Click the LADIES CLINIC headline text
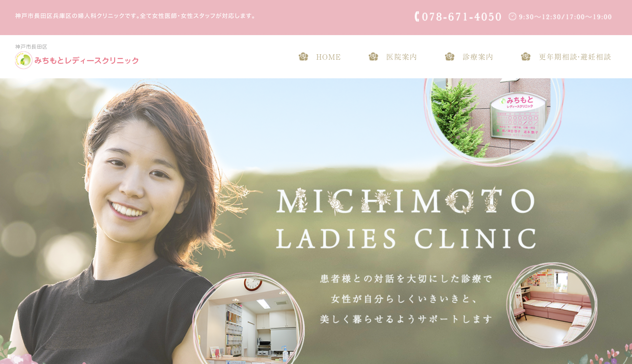This screenshot has height=364, width=632. click(x=406, y=239)
